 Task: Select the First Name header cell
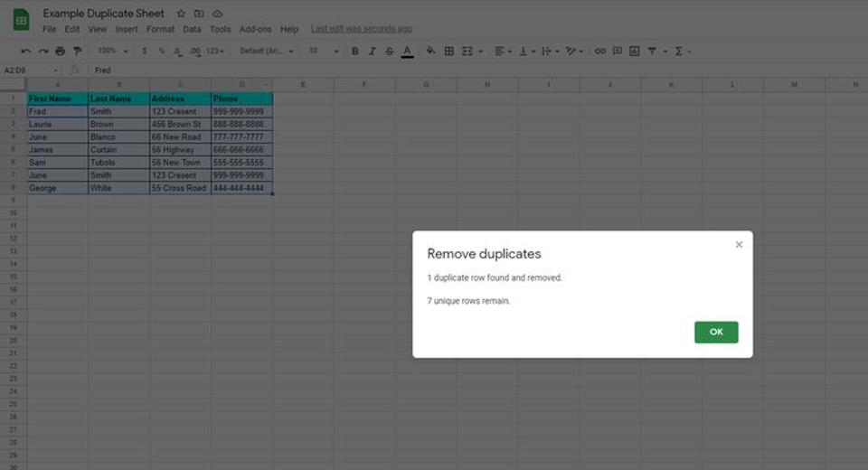point(58,99)
